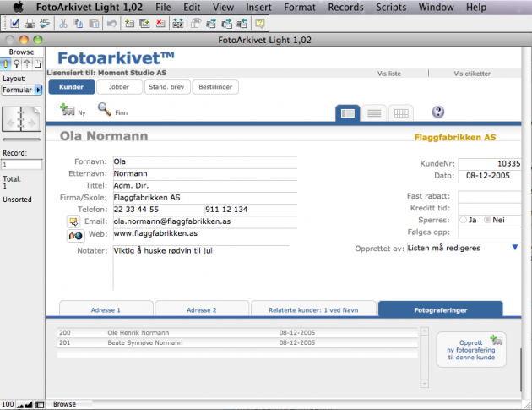Open the Records menu
This screenshot has height=410, width=532.
(x=345, y=7)
